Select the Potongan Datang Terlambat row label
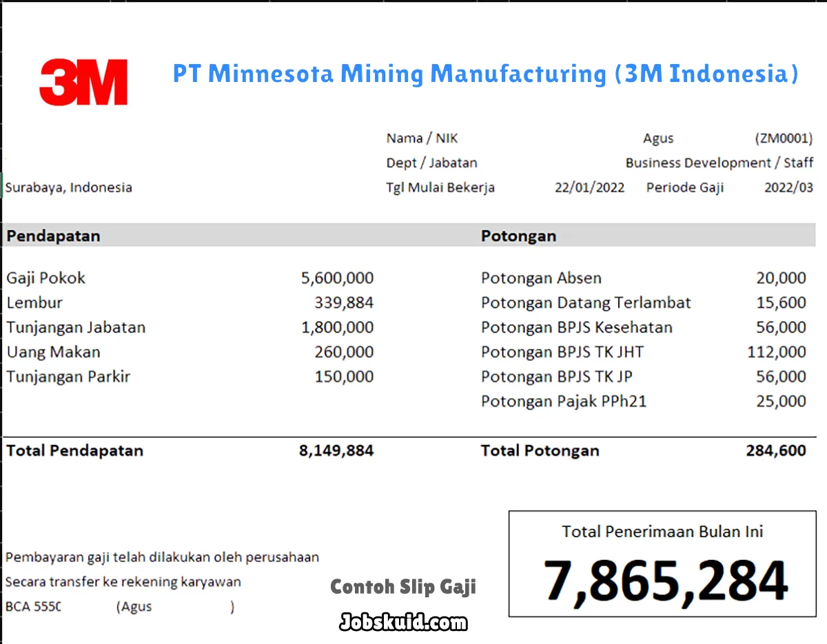 (585, 302)
